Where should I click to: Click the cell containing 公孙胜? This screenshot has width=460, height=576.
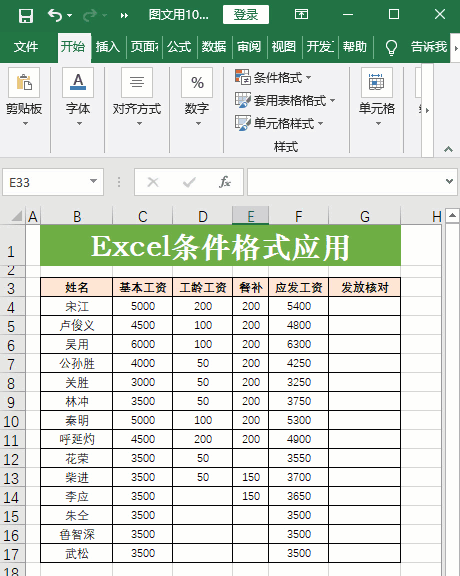(76, 363)
